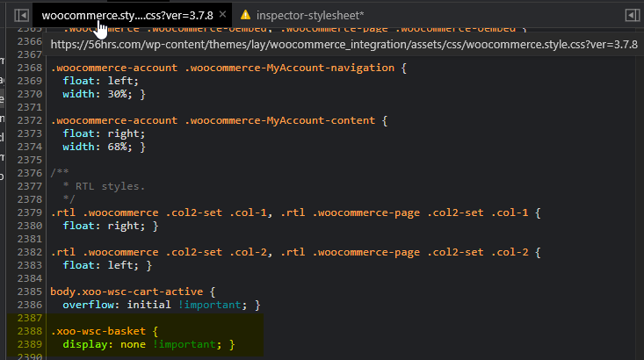Click line number 2368 in the gutter
644x360 pixels.
(x=29, y=68)
